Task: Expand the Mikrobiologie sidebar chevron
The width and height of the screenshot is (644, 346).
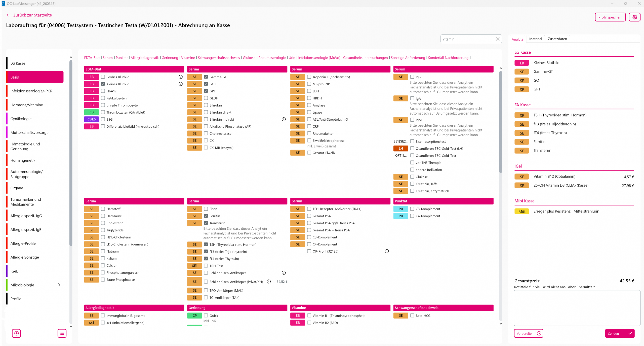Action: click(59, 285)
